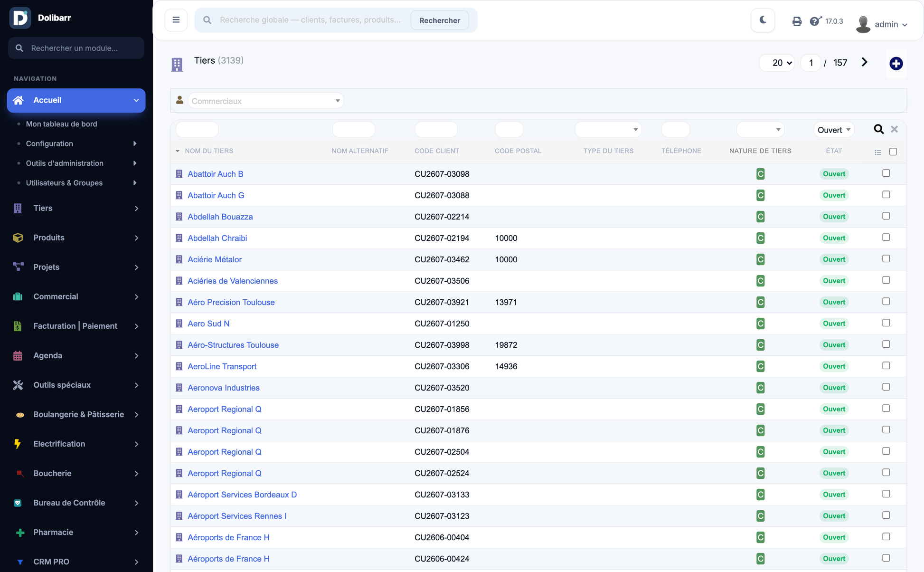924x572 pixels.
Task: Click the Projets icon in sidebar
Action: [x=18, y=267]
